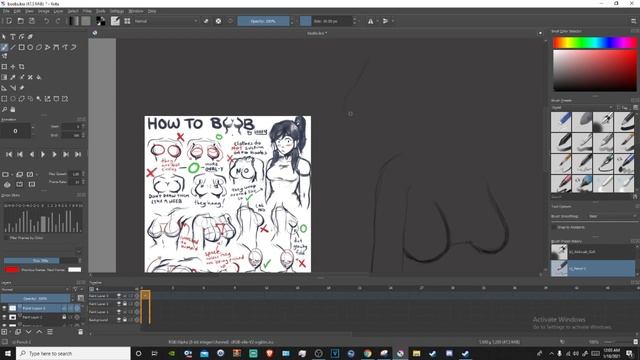This screenshot has height=360, width=640.
Task: Save the document from toolbar
Action: coord(32,21)
